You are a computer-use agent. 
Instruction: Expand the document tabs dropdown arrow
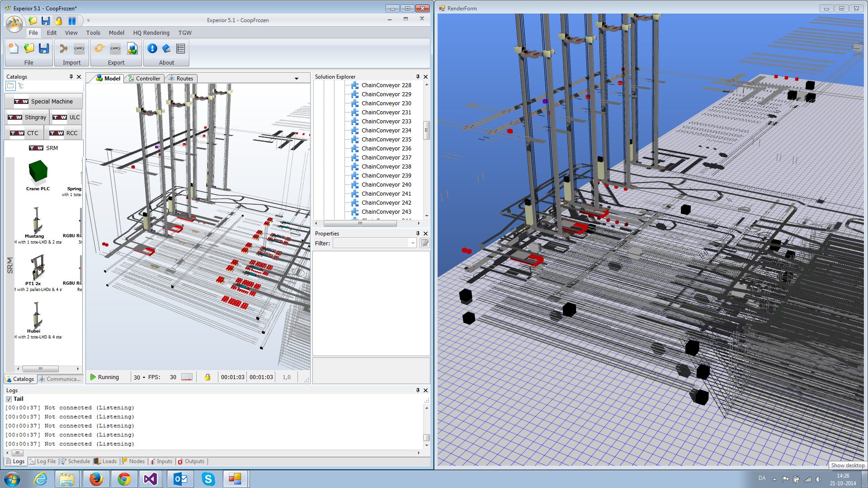(x=297, y=79)
